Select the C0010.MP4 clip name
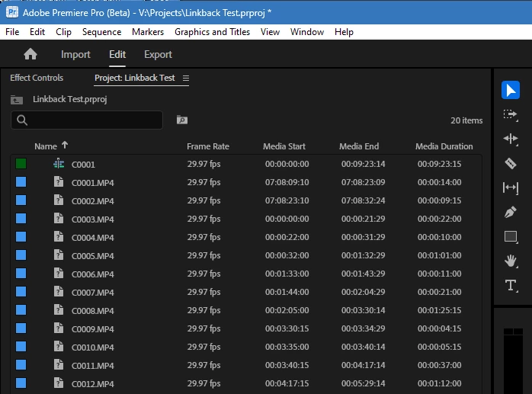This screenshot has width=532, height=394. tap(93, 348)
